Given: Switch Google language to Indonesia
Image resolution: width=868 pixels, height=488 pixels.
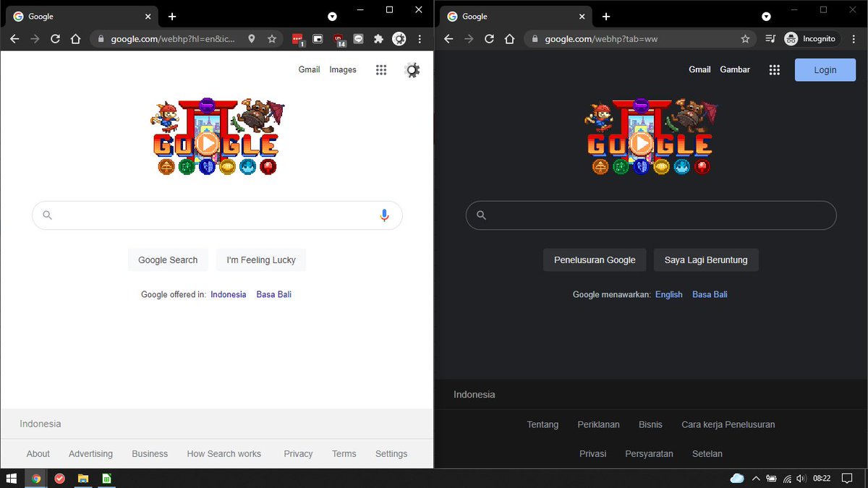Looking at the screenshot, I should click(229, 295).
